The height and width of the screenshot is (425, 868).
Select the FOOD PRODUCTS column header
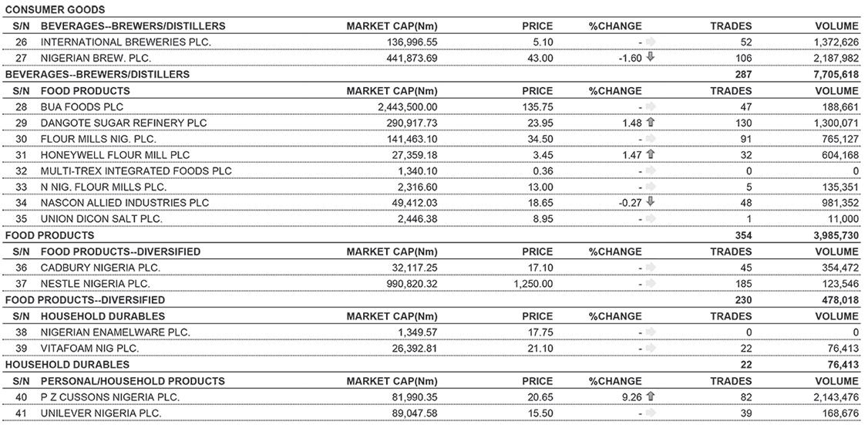pos(86,91)
